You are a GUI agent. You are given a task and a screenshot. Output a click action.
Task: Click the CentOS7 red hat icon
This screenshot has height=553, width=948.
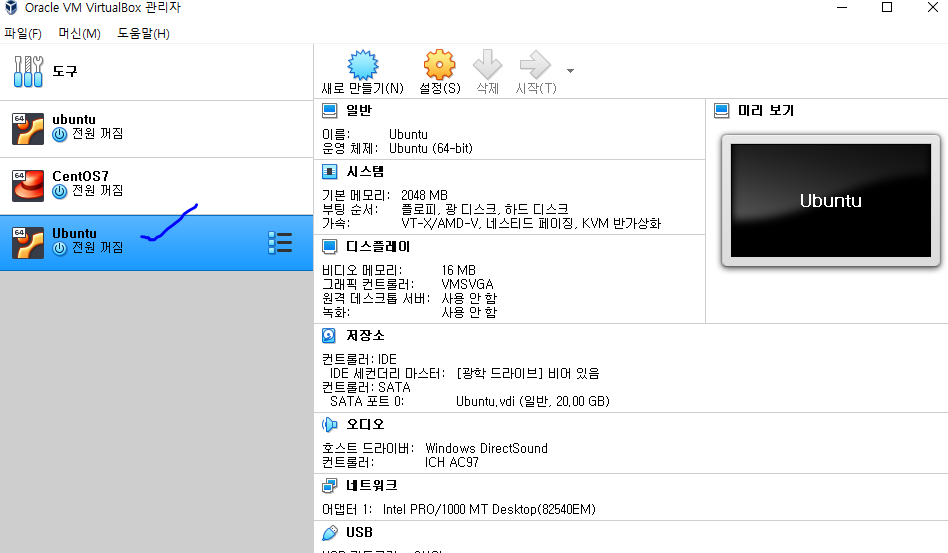coord(28,186)
